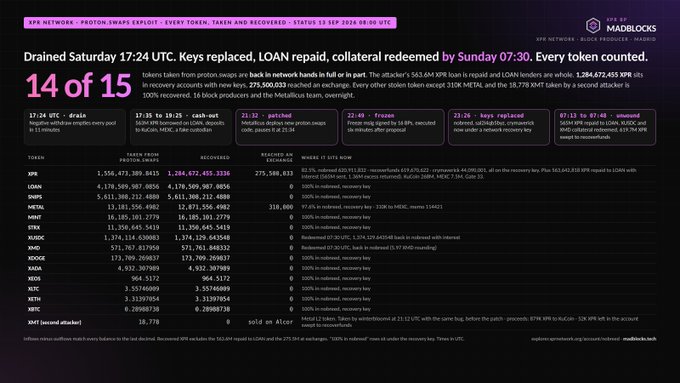Click STRX value in the Taken column
Viewport: 680px width, 383px height.
tap(133, 227)
